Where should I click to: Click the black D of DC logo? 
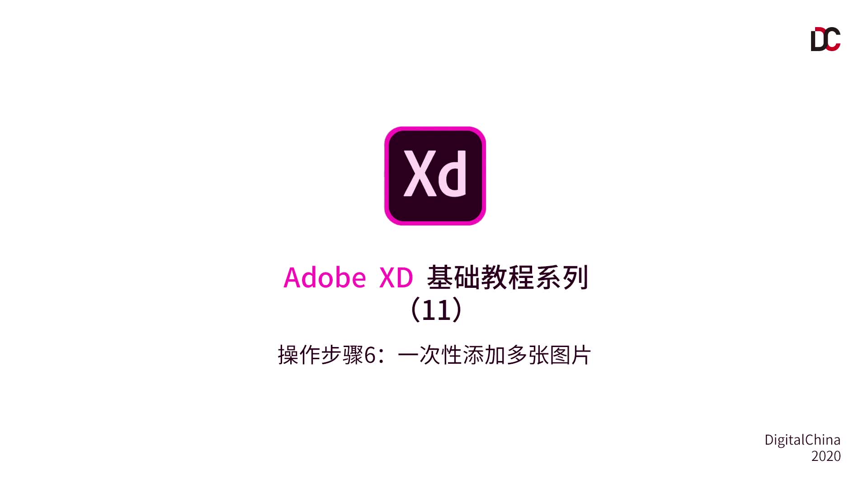pyautogui.click(x=817, y=39)
